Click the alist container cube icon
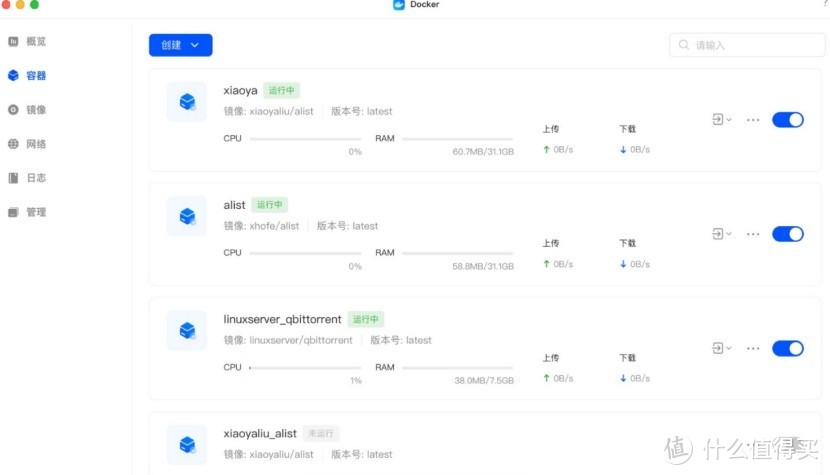The width and height of the screenshot is (830, 475). click(x=187, y=216)
